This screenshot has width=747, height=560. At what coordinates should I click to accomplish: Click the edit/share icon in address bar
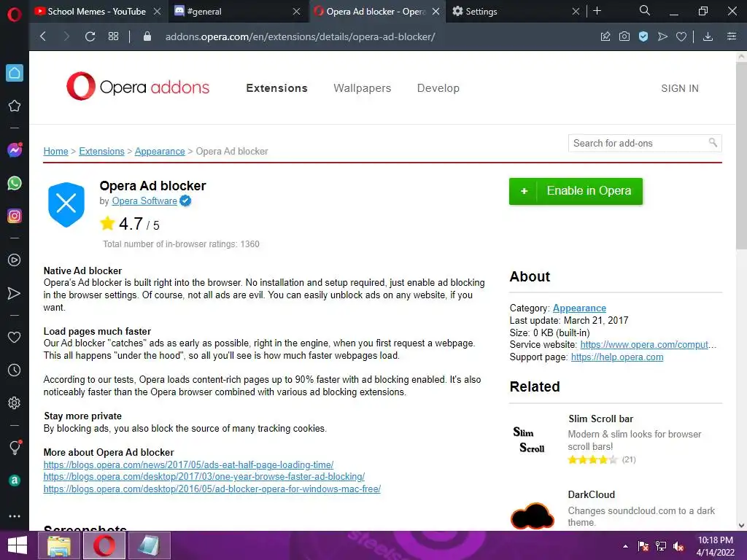pos(605,36)
